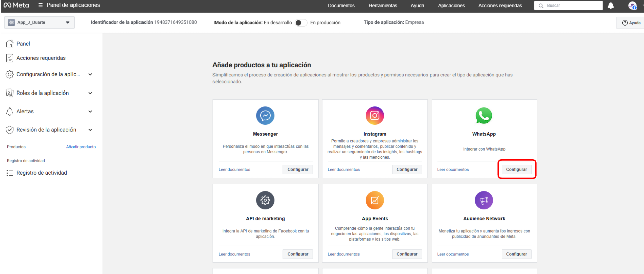Toggle app mode to En producción
644x274 pixels.
(301, 23)
